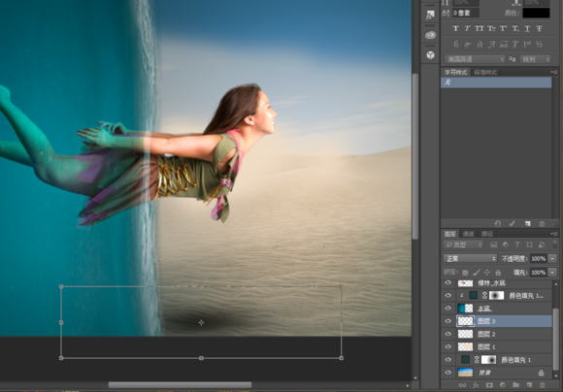
Task: Hide the 背景 layer
Action: coord(448,373)
